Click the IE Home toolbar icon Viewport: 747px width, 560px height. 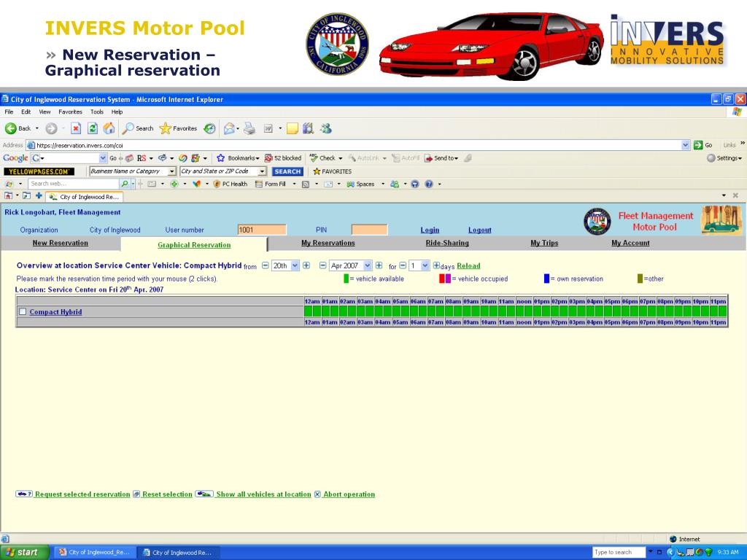click(109, 128)
